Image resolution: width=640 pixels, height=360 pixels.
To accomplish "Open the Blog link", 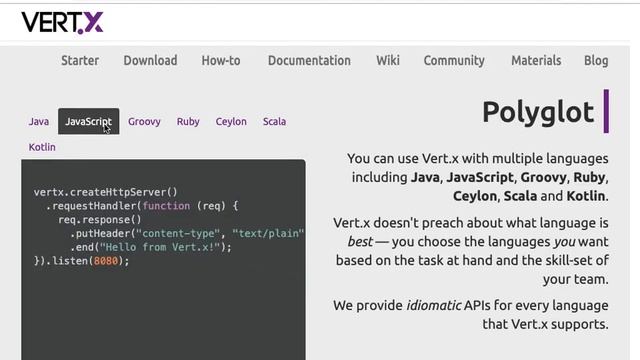I will (596, 60).
